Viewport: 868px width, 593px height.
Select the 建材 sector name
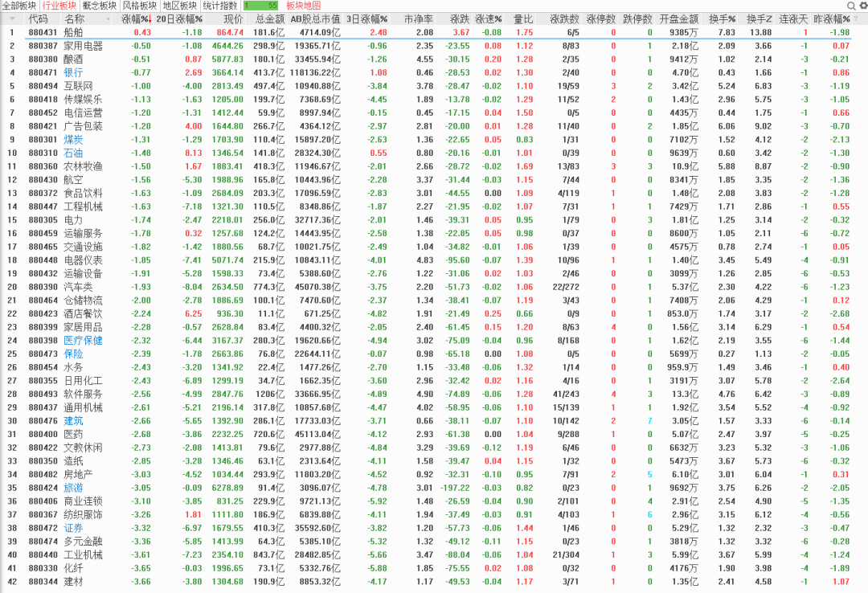point(73,582)
